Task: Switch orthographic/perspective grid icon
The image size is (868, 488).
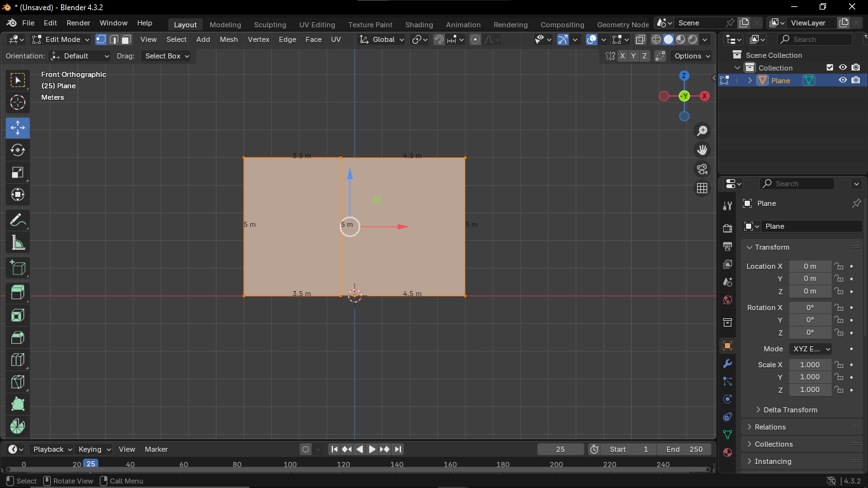Action: (x=702, y=188)
